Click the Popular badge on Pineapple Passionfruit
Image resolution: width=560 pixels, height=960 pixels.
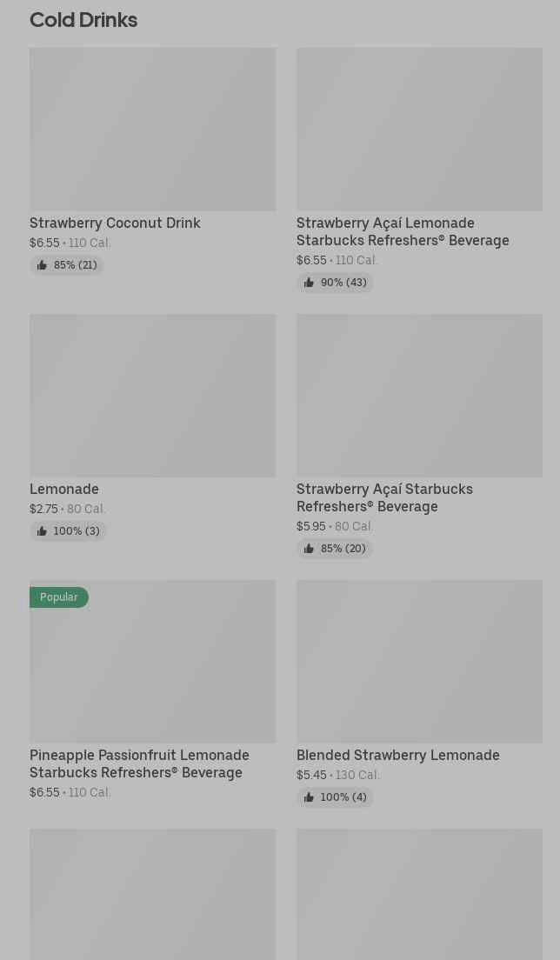(x=58, y=597)
